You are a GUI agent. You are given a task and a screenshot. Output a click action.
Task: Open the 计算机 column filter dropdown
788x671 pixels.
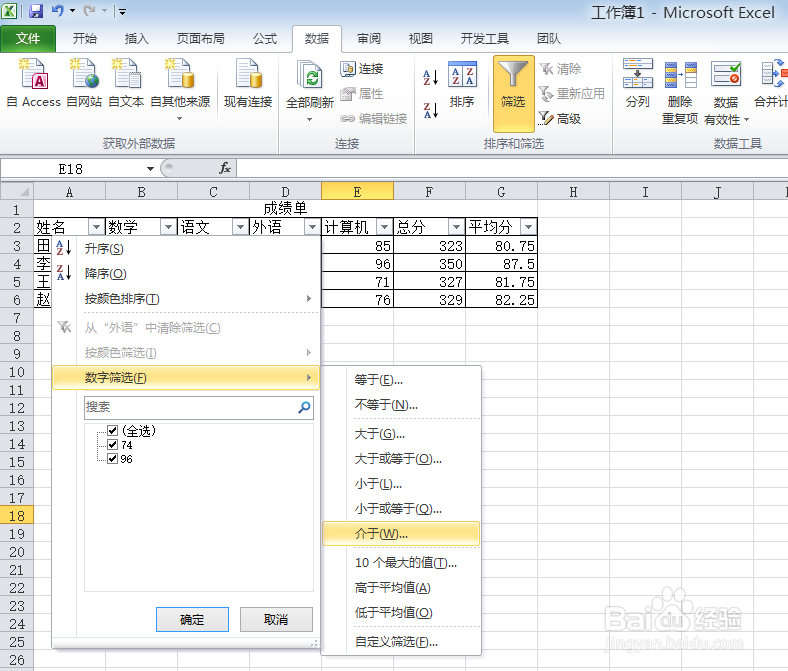pyautogui.click(x=384, y=227)
